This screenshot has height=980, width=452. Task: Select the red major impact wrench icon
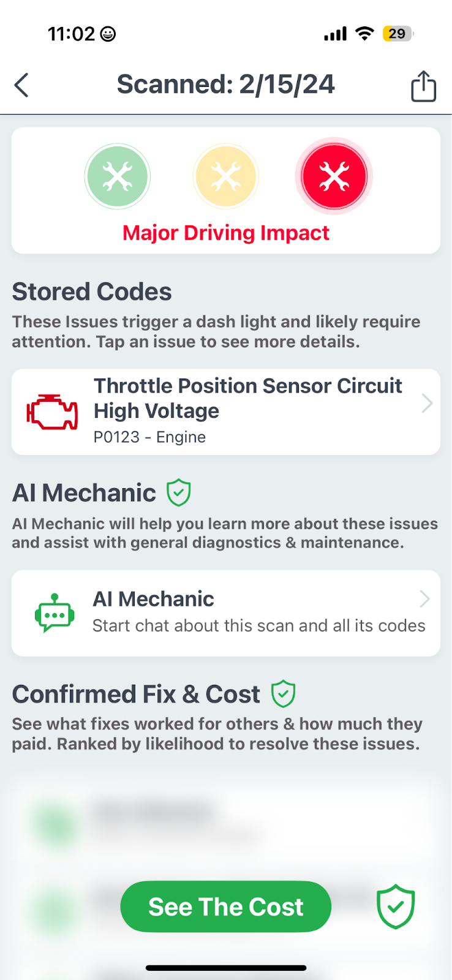point(333,176)
